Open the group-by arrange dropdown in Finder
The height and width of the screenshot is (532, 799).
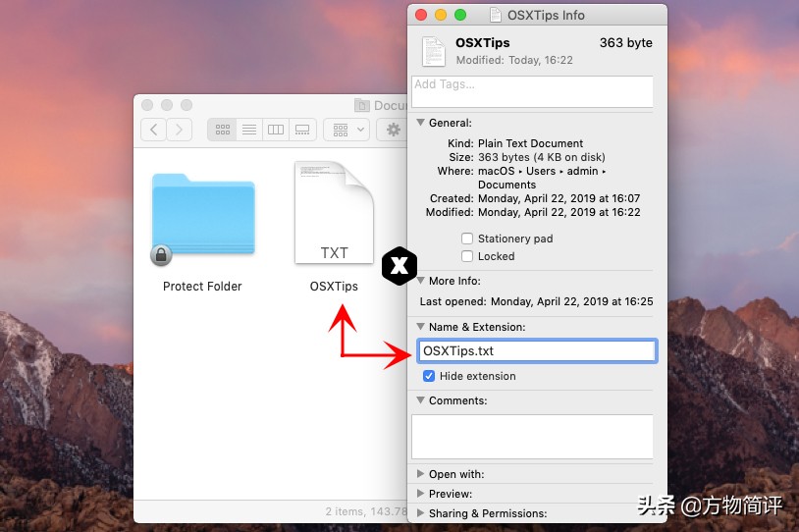tap(347, 130)
